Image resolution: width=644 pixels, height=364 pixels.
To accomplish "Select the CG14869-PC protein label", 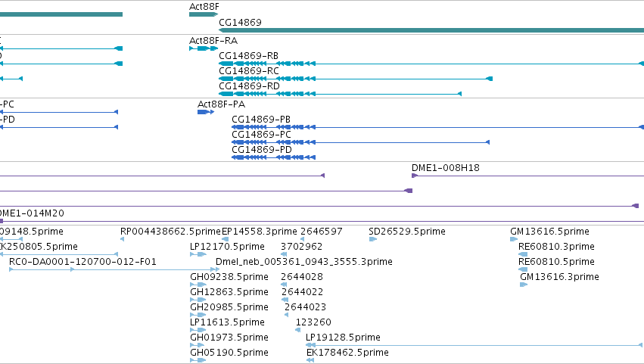I will click(261, 135).
